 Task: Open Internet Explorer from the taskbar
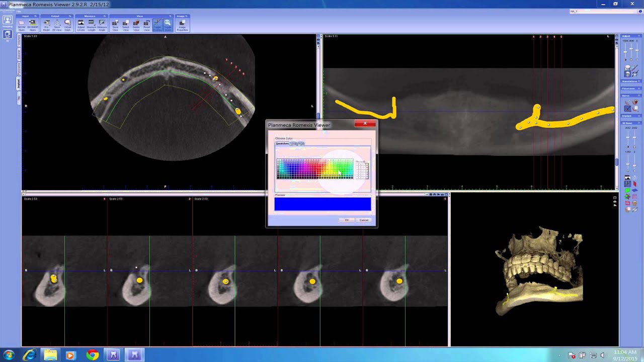pos(30,355)
